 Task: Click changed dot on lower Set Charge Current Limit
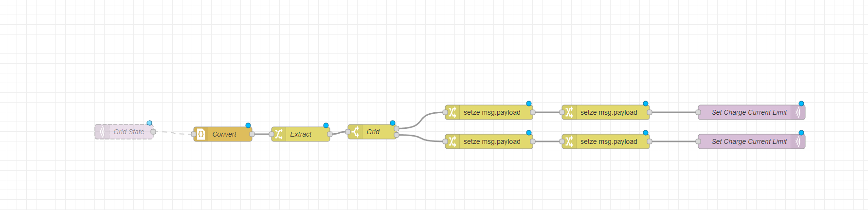801,133
